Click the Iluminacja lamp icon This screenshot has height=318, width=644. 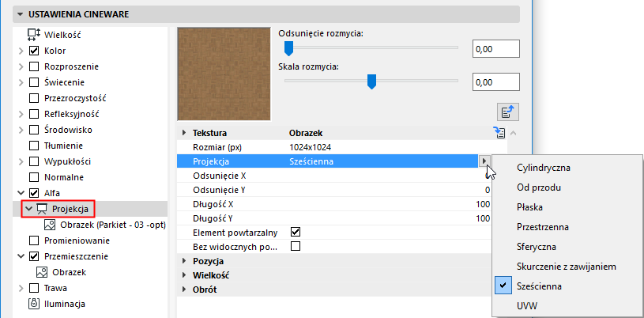pos(34,304)
